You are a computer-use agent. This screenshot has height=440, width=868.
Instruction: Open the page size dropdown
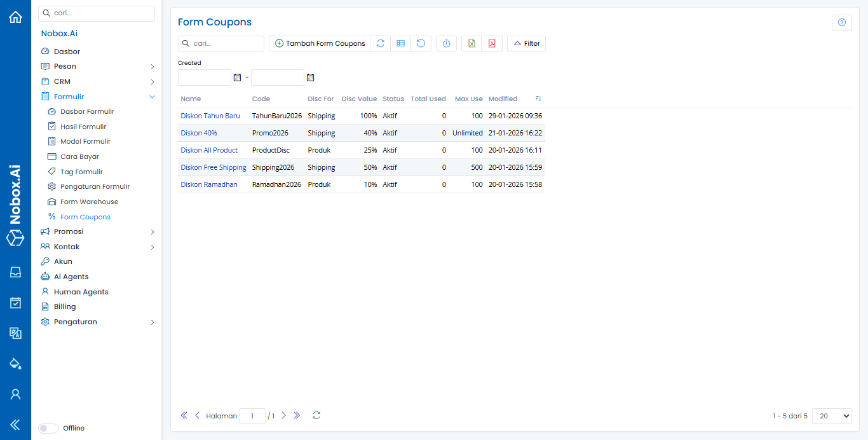pyautogui.click(x=832, y=416)
